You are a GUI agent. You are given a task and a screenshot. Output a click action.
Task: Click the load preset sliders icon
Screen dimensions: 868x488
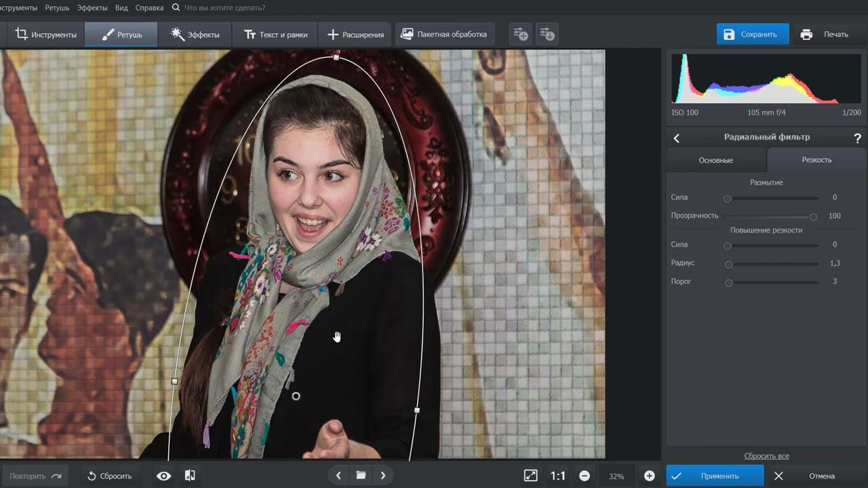[x=547, y=34]
